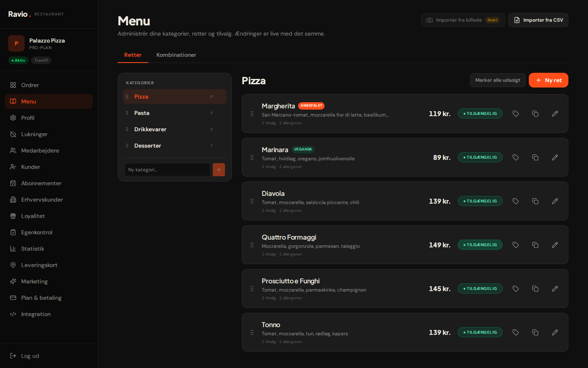The height and width of the screenshot is (368, 588).
Task: Click the Palazzo Pizza avatar icon
Action: click(x=16, y=43)
